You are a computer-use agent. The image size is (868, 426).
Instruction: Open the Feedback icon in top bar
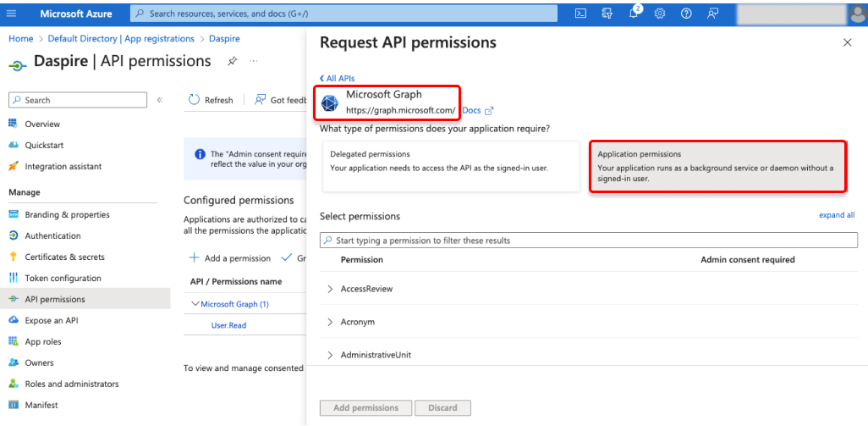click(713, 14)
